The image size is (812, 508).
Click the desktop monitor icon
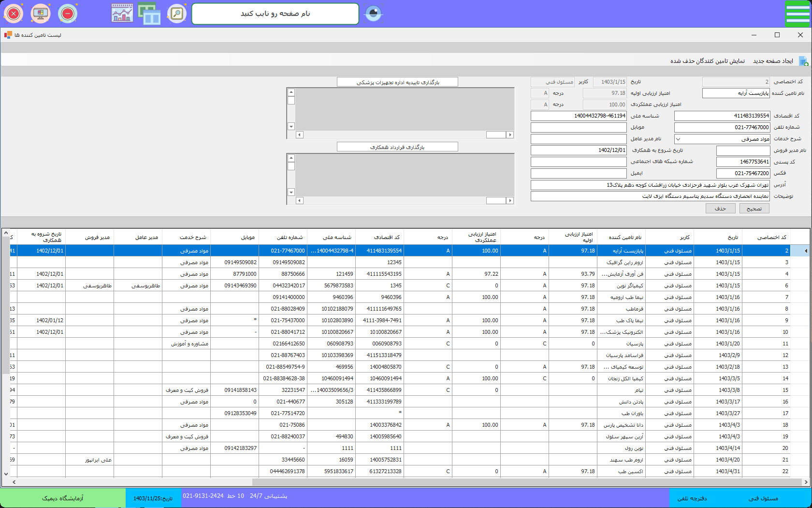[x=41, y=14]
